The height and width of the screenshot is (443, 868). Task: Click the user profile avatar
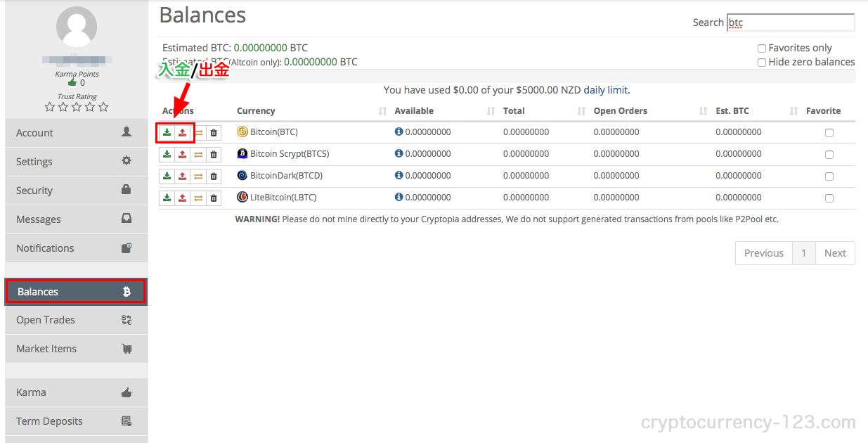pos(77,28)
